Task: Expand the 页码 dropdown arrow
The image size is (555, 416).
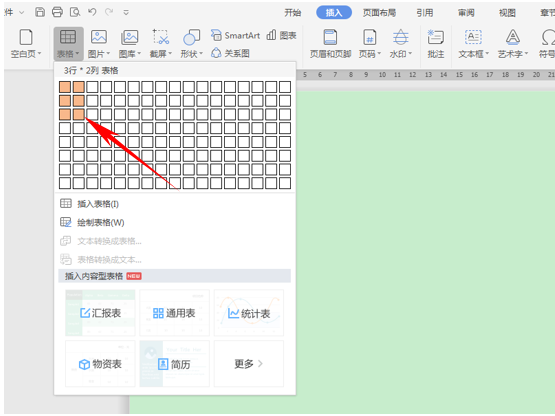Action: click(x=379, y=54)
